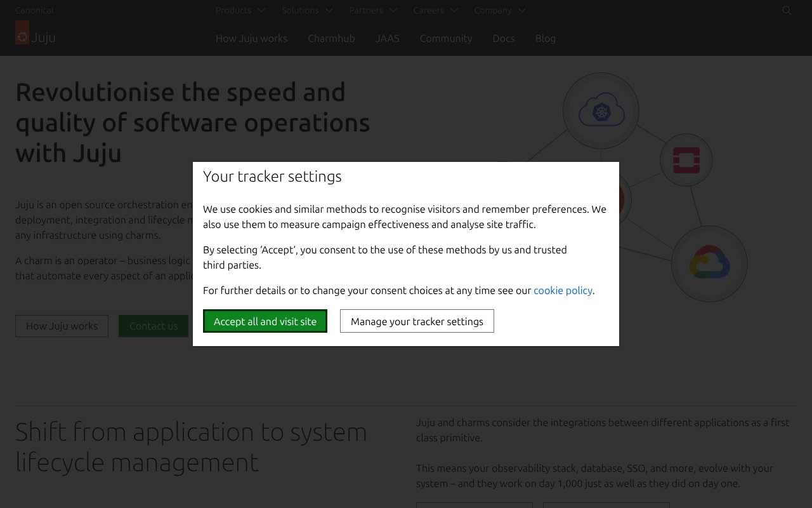Open the site search magnifier icon

pyautogui.click(x=787, y=10)
